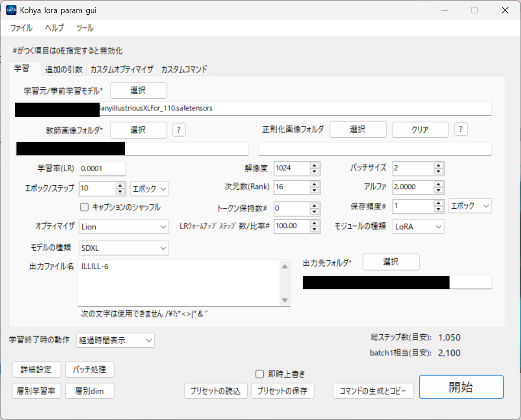Click the バッチ処理 button

[90, 369]
